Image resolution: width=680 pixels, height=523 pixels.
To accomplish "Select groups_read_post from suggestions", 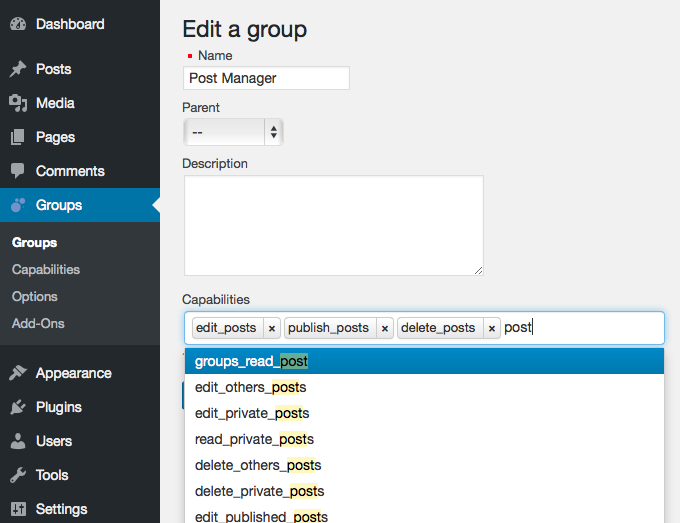I will coord(251,361).
